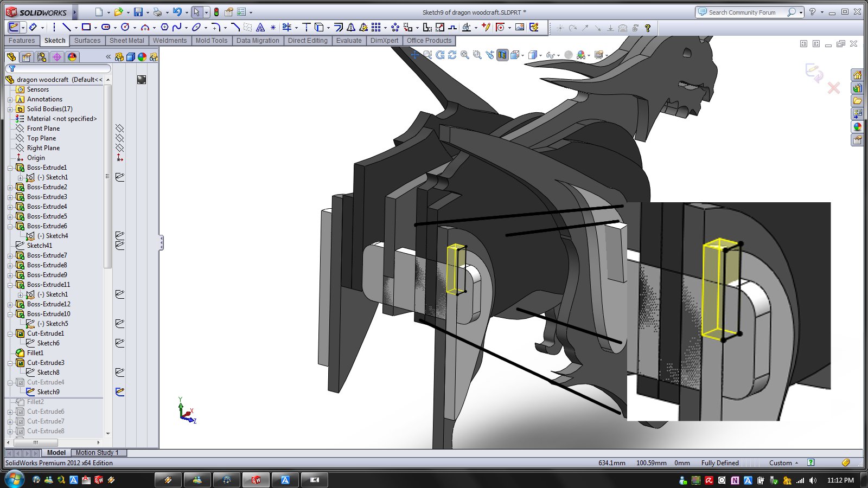Expand the Boss-Extrude2 feature

(10, 188)
